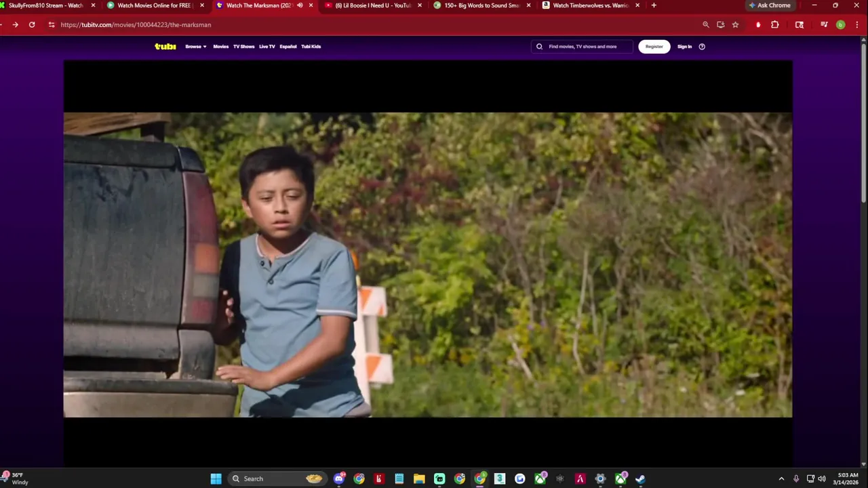The height and width of the screenshot is (488, 868).
Task: Open the Chrome profile avatar
Action: pos(840,24)
